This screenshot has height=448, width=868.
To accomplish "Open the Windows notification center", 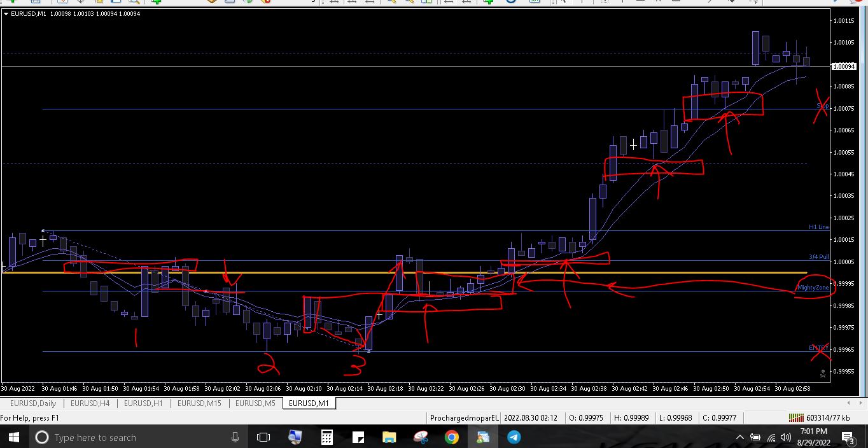I will (848, 437).
